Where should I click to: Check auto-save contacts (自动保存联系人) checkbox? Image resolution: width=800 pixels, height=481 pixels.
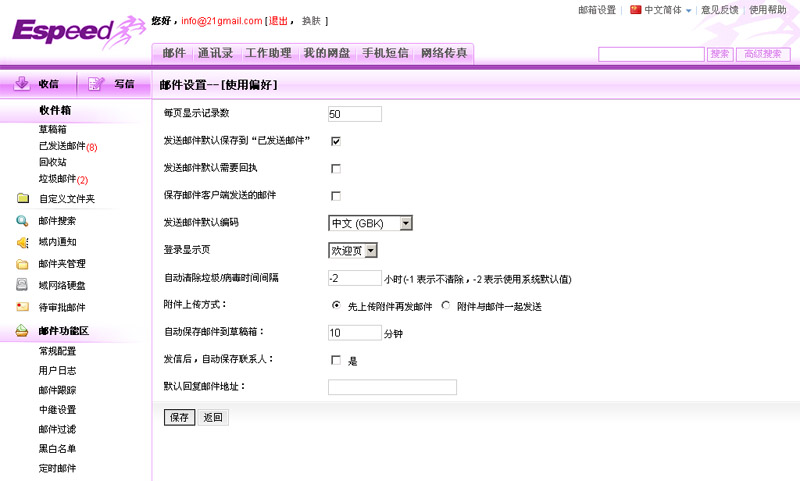click(336, 360)
